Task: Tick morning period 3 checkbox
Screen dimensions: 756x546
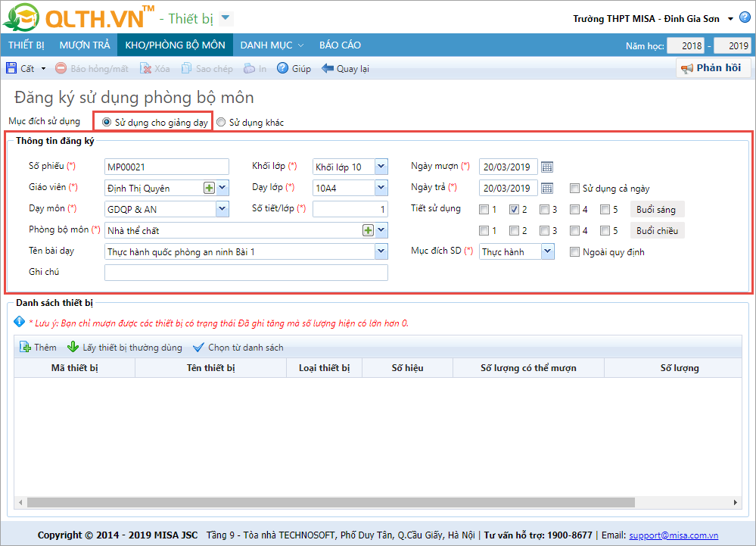Action: 544,209
